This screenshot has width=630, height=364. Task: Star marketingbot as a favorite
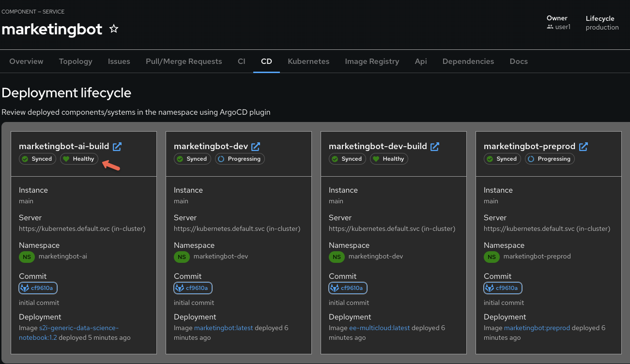(114, 29)
